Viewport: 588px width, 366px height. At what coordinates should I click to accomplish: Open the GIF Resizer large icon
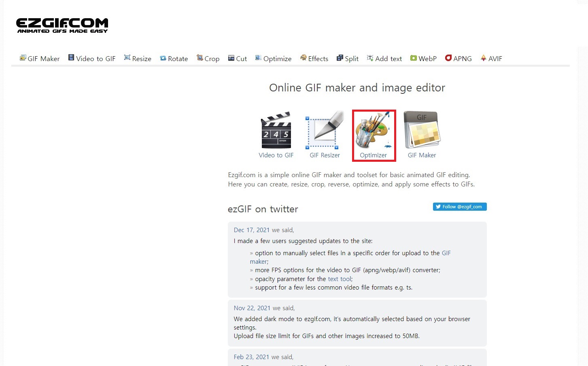[325, 130]
